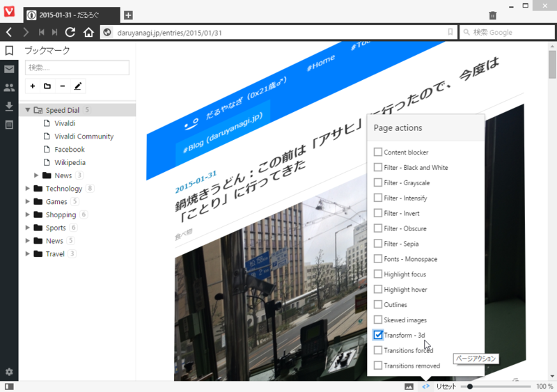This screenshot has width=557, height=392.
Task: Check Fonts - Monospace
Action: [378, 259]
